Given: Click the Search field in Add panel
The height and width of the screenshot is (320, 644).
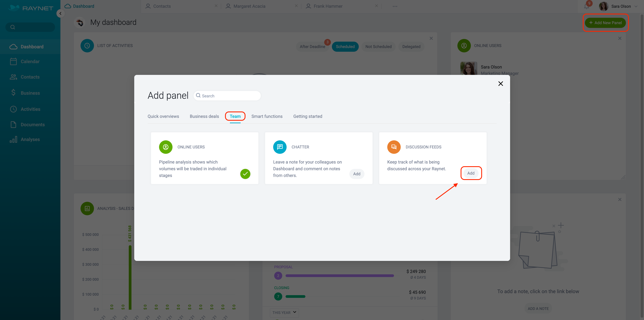Looking at the screenshot, I should [x=227, y=96].
